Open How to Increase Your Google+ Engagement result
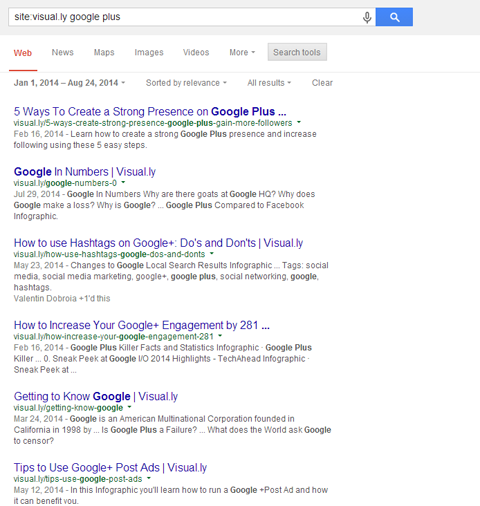This screenshot has width=480, height=506. (142, 325)
